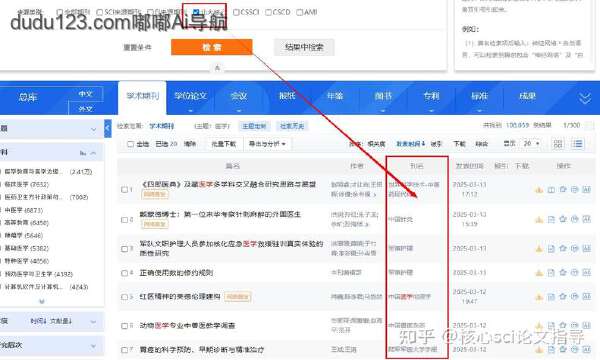Open AI assistant icon for result 5
Screen dimensions: 600x360
point(587,296)
